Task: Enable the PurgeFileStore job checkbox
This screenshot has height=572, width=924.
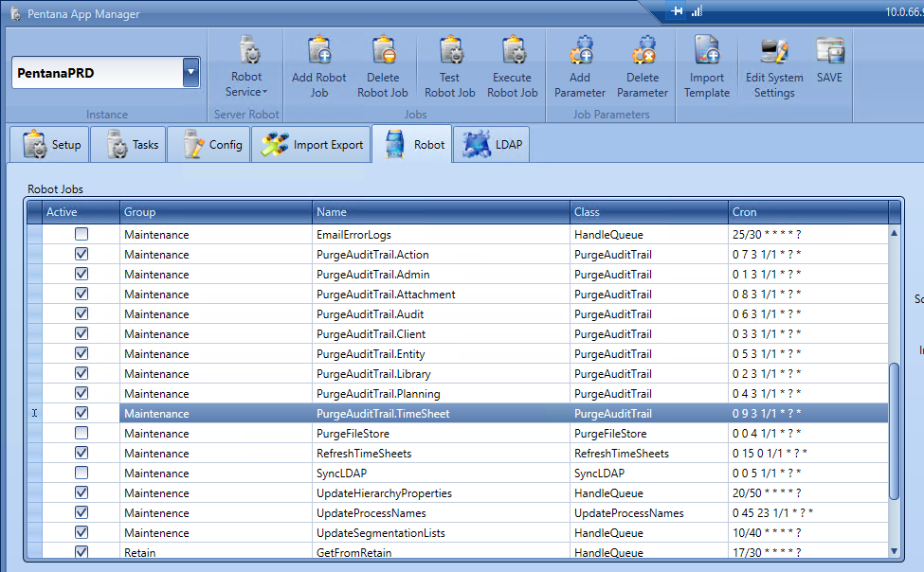Action: click(82, 433)
